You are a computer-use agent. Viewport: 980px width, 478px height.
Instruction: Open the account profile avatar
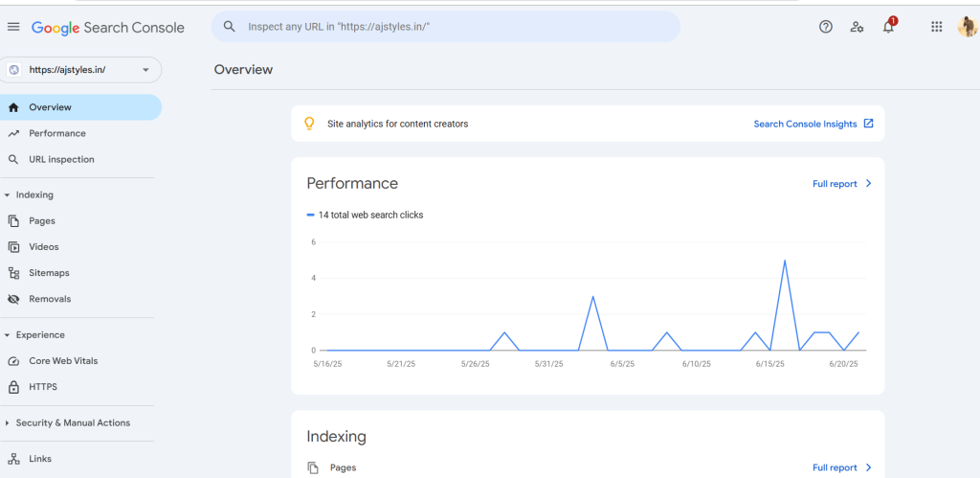[968, 26]
